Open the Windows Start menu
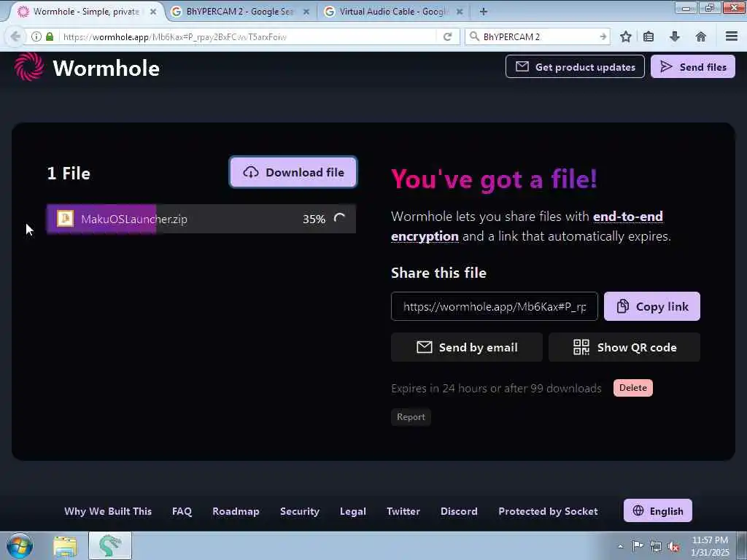The width and height of the screenshot is (747, 560). [20, 545]
